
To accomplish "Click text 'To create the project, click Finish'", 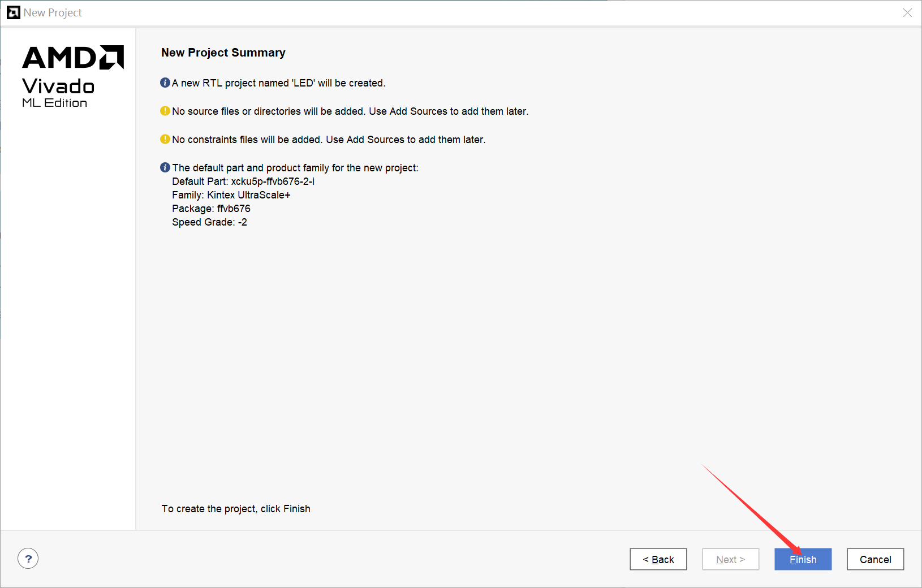I will (236, 509).
